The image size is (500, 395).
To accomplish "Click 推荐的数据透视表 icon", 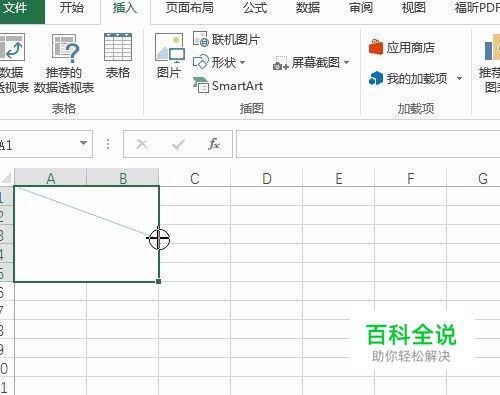I will tap(64, 63).
